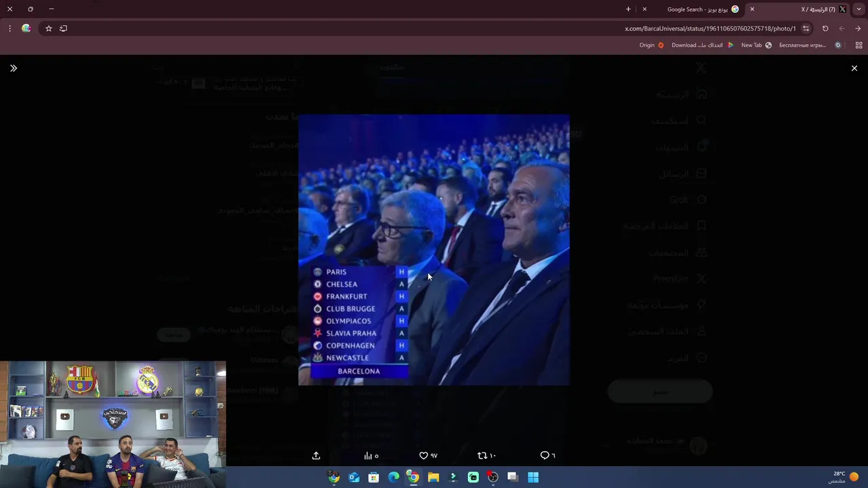The width and height of the screenshot is (868, 488).
Task: Open a new browser tab
Action: (x=628, y=9)
